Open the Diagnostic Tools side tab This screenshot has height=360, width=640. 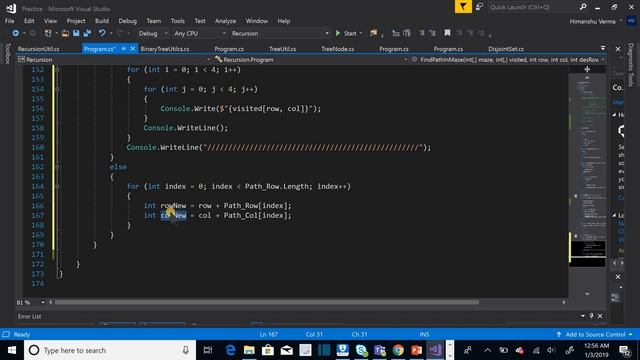pyautogui.click(x=631, y=64)
